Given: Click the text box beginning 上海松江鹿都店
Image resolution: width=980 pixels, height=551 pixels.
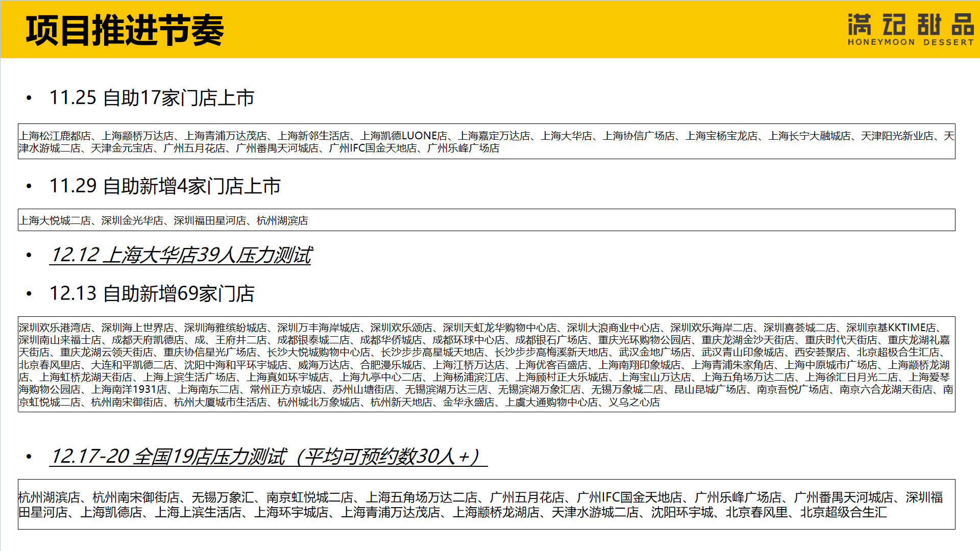Looking at the screenshot, I should point(486,141).
